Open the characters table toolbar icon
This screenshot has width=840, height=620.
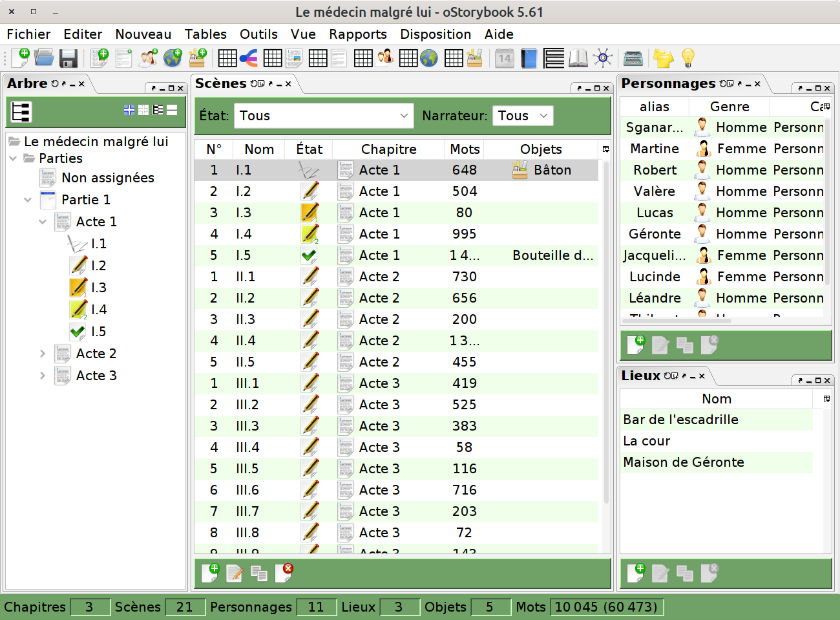coord(386,58)
